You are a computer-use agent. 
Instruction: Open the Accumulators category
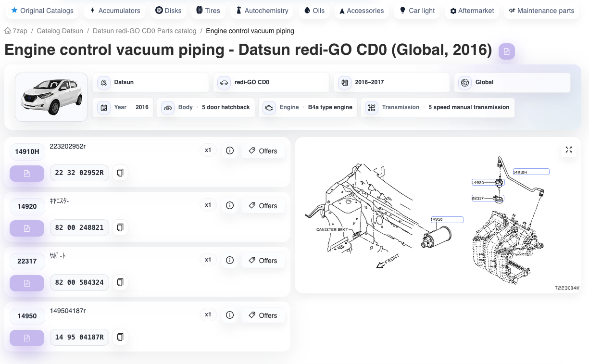(115, 10)
